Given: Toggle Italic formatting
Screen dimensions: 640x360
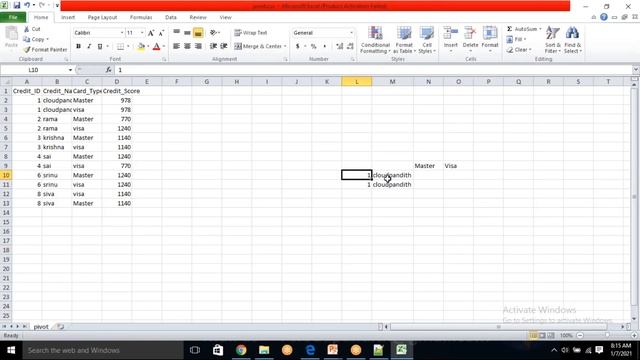Looking at the screenshot, I should click(x=89, y=47).
